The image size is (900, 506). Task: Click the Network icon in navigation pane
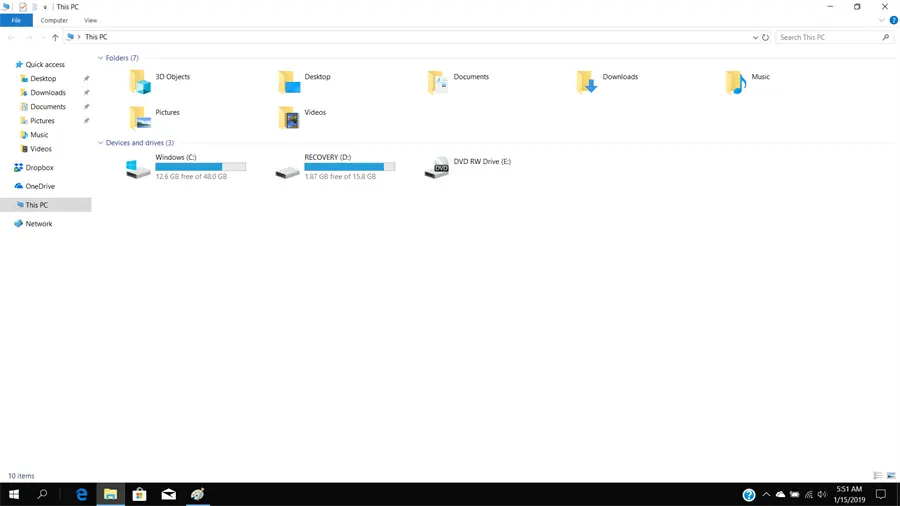point(18,224)
